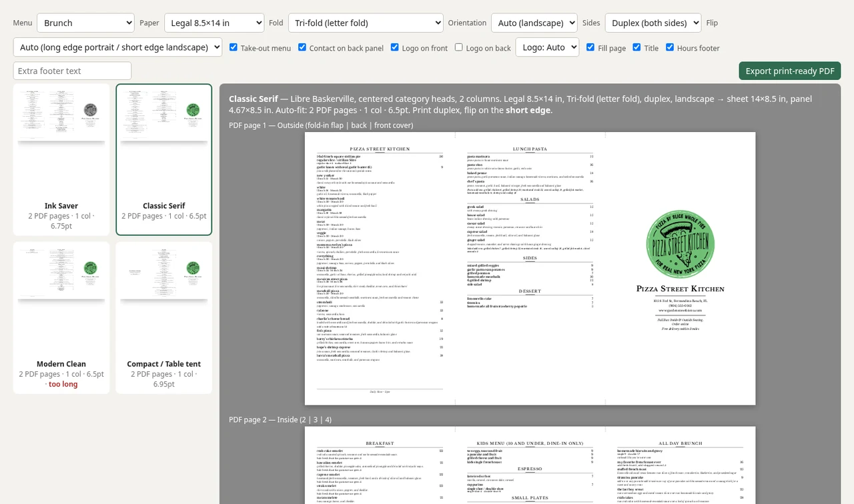Click Export print-ready PDF button

tap(790, 71)
